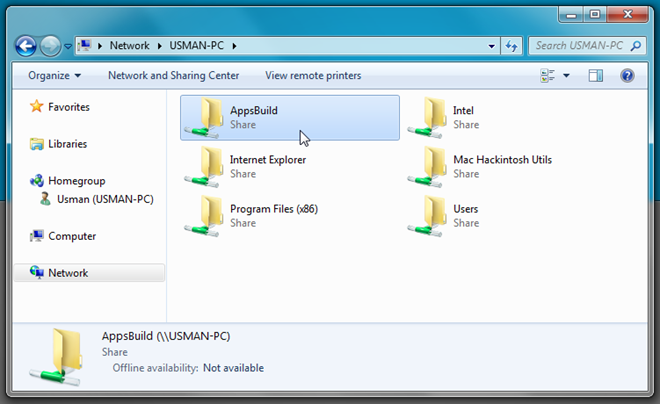The image size is (660, 404).
Task: Go back with the Back arrow button
Action: 26,46
